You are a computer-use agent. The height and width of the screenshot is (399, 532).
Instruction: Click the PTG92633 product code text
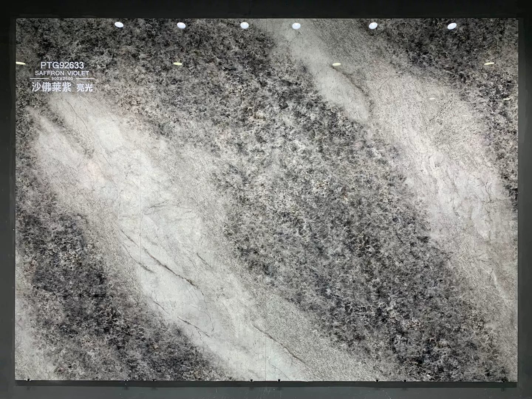click(x=62, y=65)
